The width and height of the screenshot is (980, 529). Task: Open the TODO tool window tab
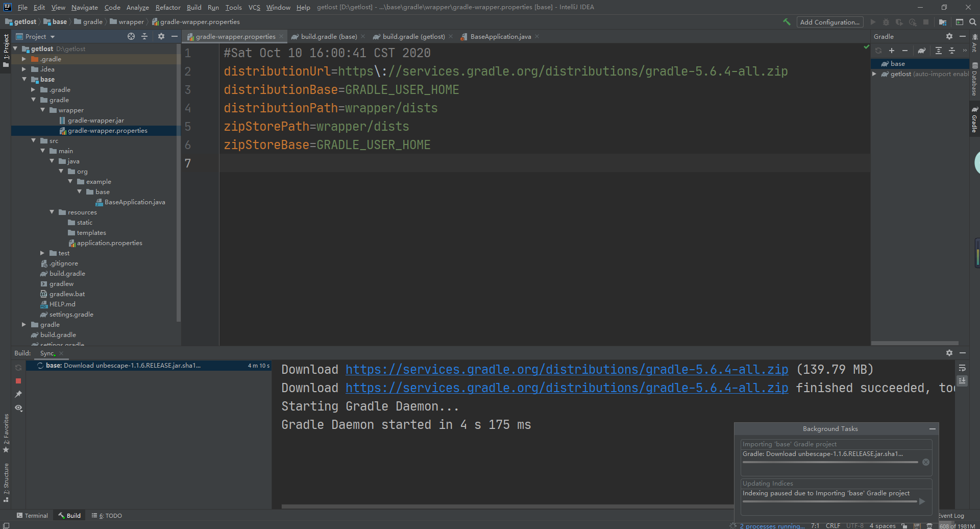coord(107,516)
